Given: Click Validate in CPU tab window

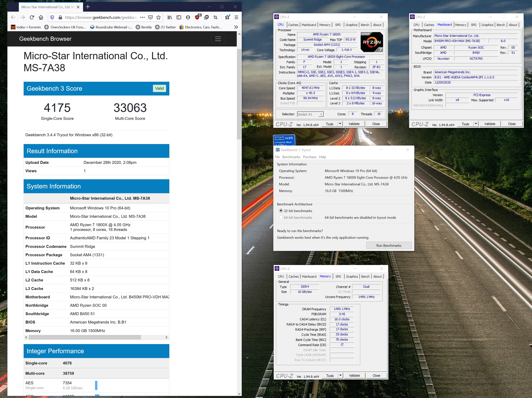Looking at the screenshot, I should click(354, 124).
